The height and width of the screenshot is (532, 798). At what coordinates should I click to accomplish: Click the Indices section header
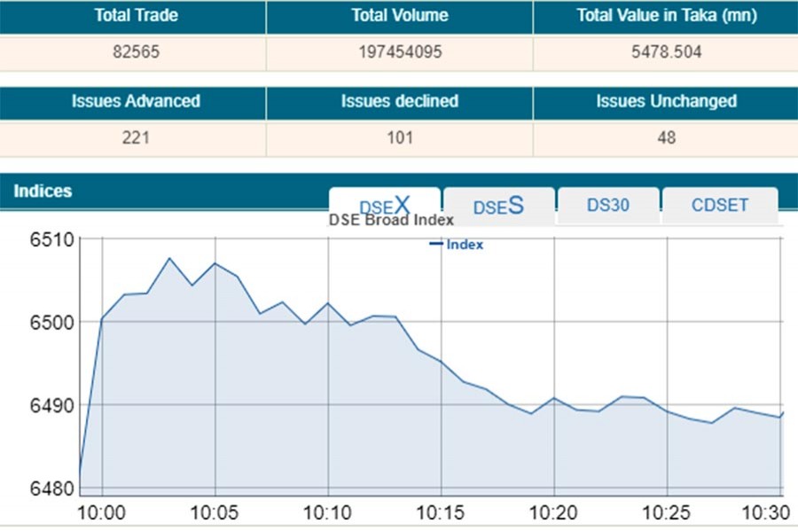pyautogui.click(x=43, y=191)
